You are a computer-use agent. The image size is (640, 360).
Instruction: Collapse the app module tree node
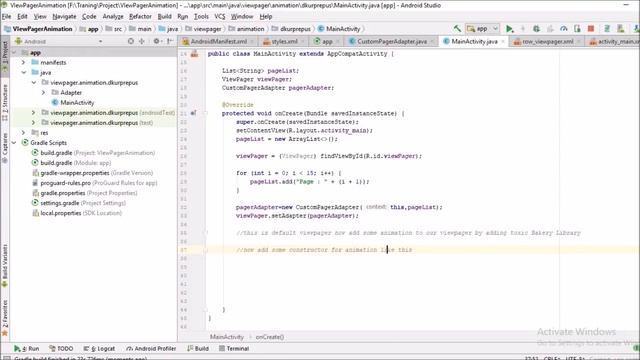(x=14, y=53)
